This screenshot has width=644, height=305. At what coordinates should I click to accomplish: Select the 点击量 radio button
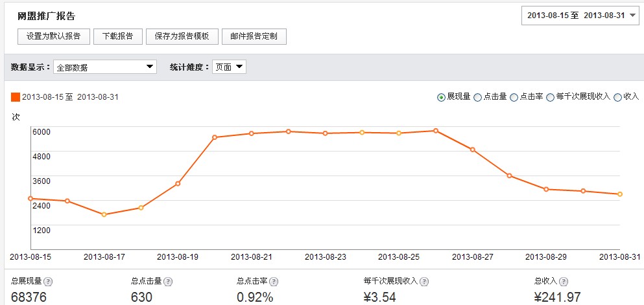478,97
